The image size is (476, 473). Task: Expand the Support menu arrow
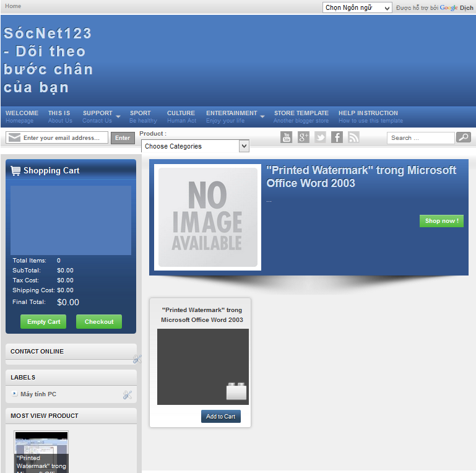click(118, 116)
